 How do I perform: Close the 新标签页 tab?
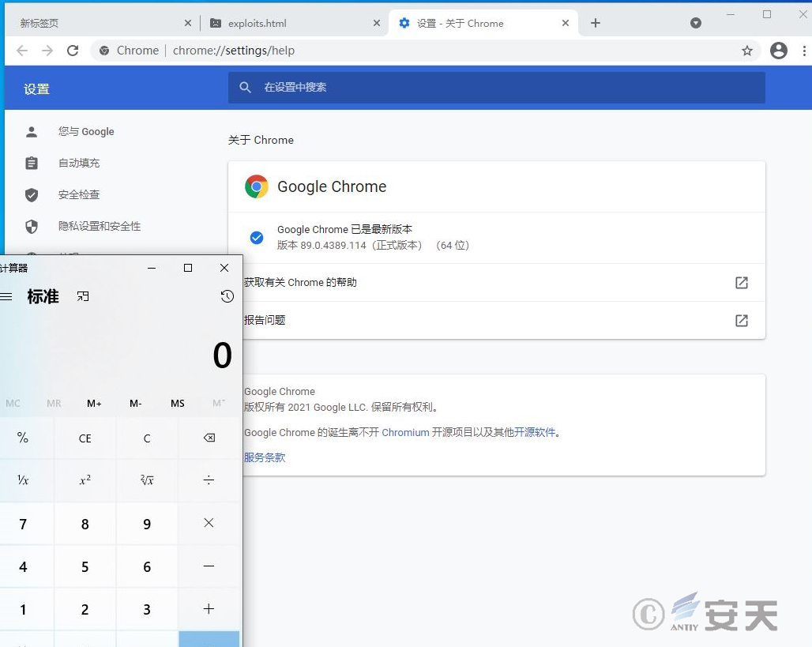coord(187,23)
